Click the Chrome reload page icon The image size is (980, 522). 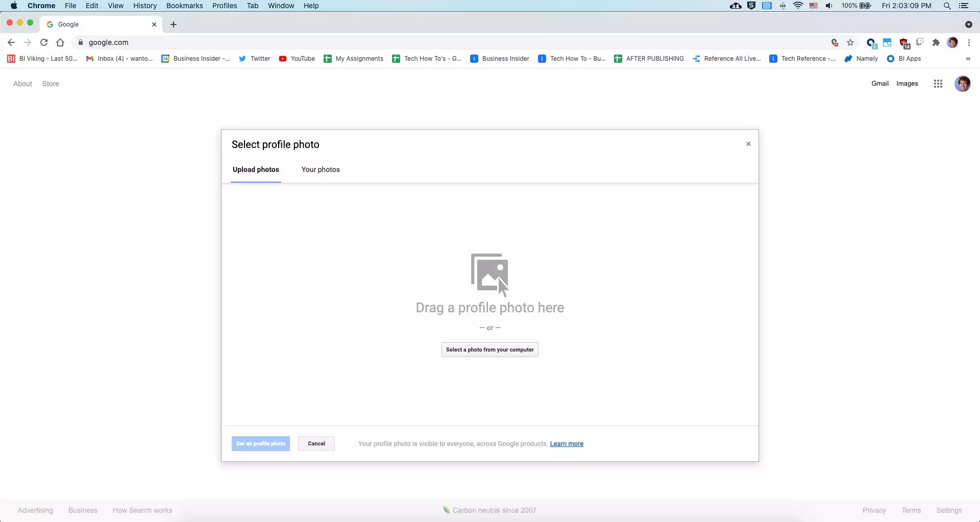[x=44, y=42]
